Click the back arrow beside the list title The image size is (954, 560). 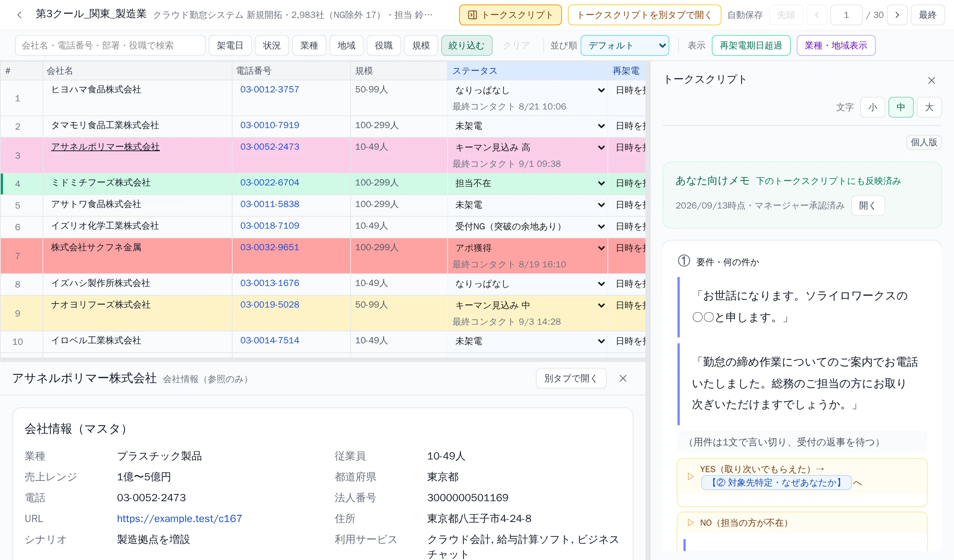[20, 15]
